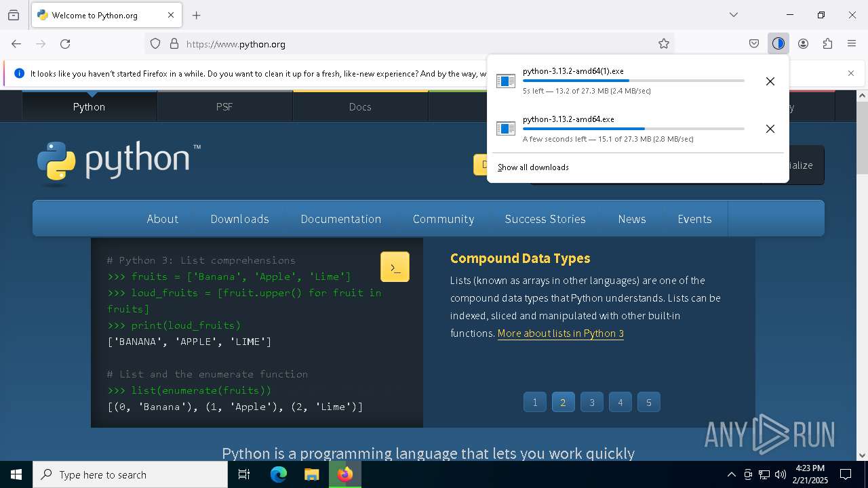Expand the list all tabs arrow
The width and height of the screenshot is (868, 488).
pyautogui.click(x=734, y=15)
